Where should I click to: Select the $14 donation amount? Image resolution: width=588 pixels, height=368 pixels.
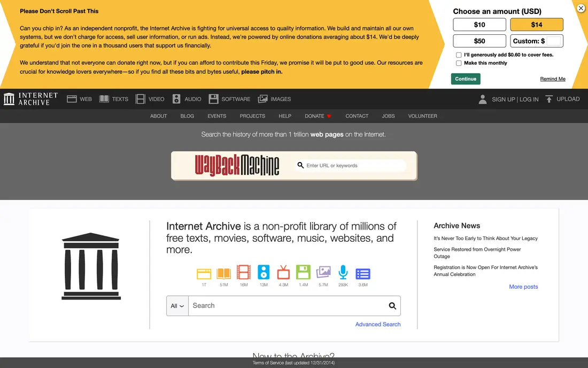pos(537,25)
